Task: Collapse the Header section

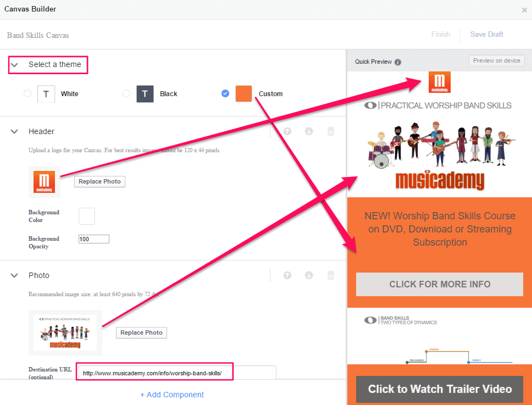Action: tap(14, 131)
